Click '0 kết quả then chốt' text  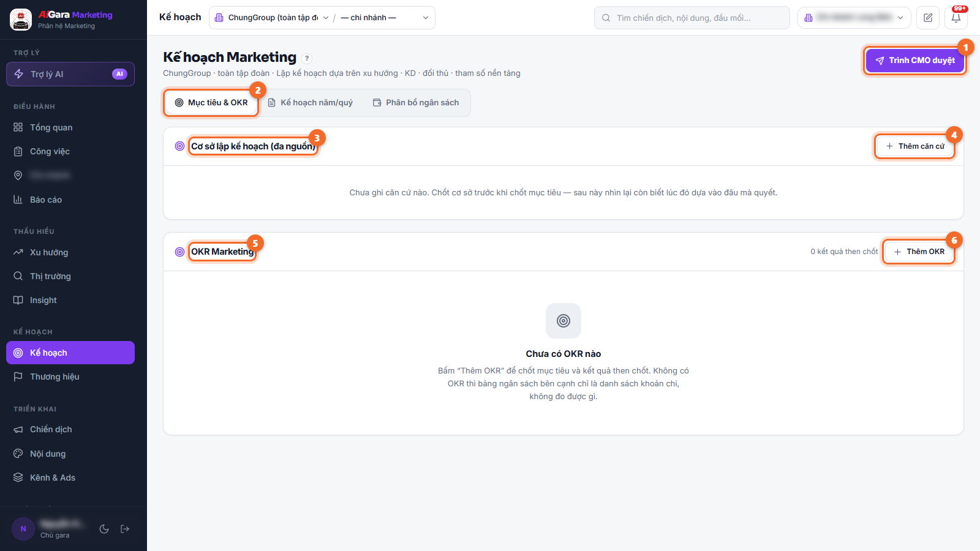pyautogui.click(x=844, y=252)
